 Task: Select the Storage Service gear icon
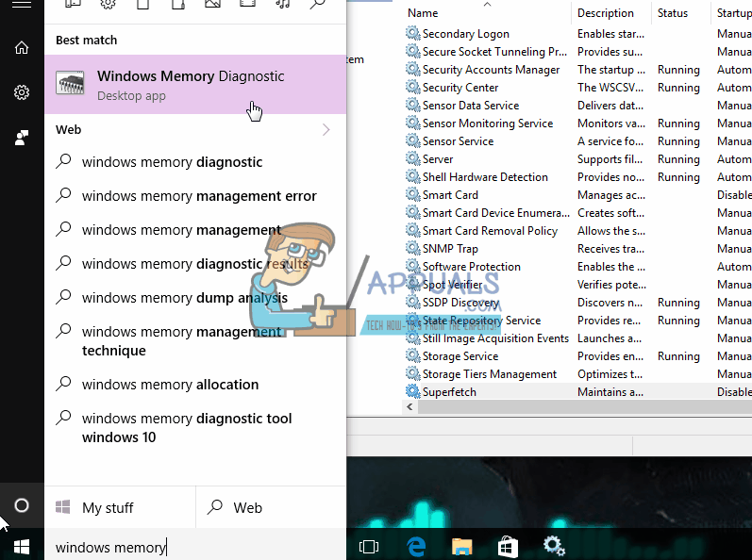[x=412, y=355]
